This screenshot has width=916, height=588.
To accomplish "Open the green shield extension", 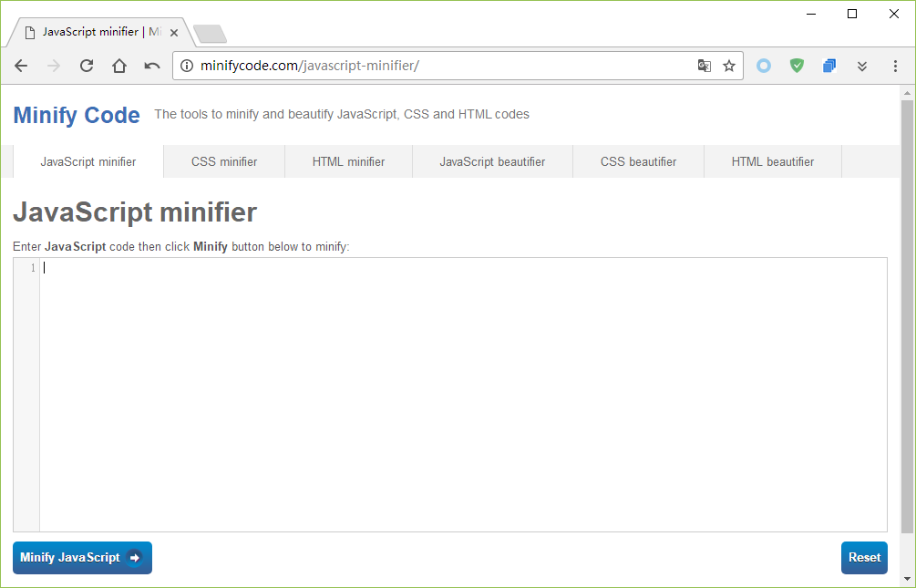I will pos(797,66).
